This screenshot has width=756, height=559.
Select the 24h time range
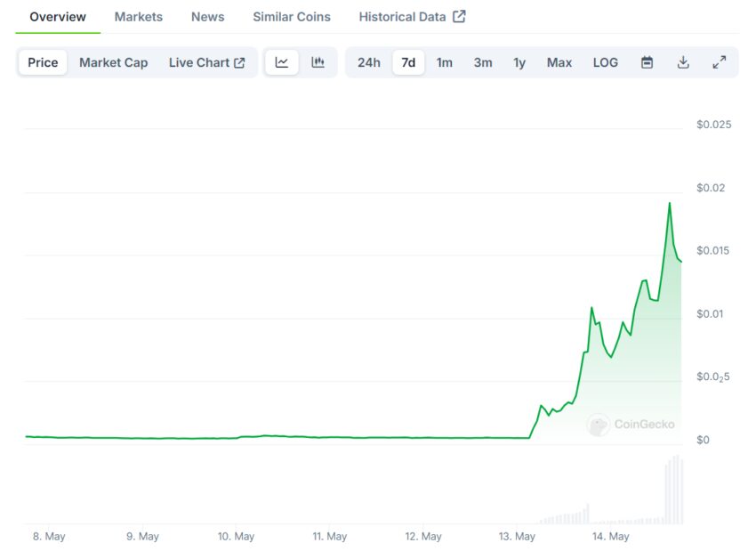click(x=368, y=62)
